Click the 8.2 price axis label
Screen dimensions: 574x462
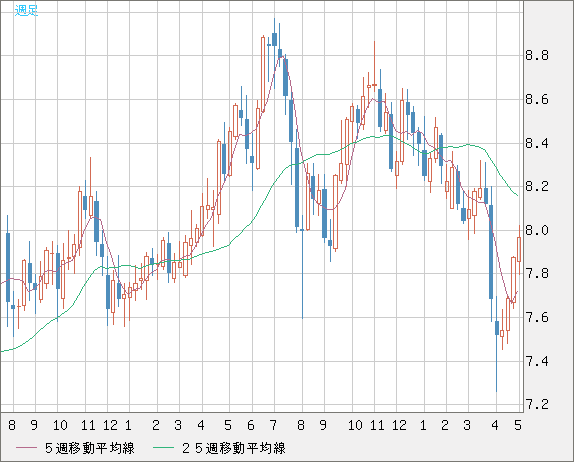click(x=537, y=187)
